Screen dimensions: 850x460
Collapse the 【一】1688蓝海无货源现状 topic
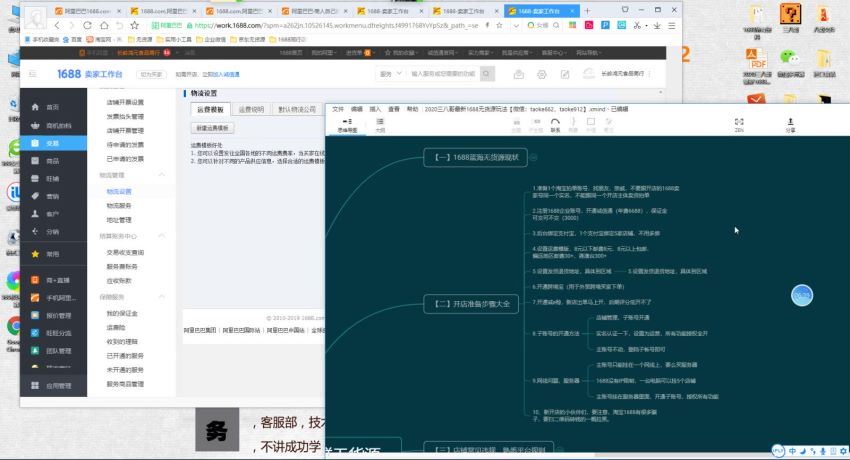pyautogui.click(x=533, y=157)
